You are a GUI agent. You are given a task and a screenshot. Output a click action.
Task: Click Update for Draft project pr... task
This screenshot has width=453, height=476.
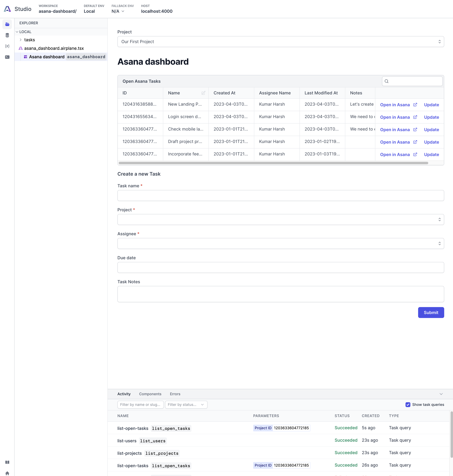point(431,142)
